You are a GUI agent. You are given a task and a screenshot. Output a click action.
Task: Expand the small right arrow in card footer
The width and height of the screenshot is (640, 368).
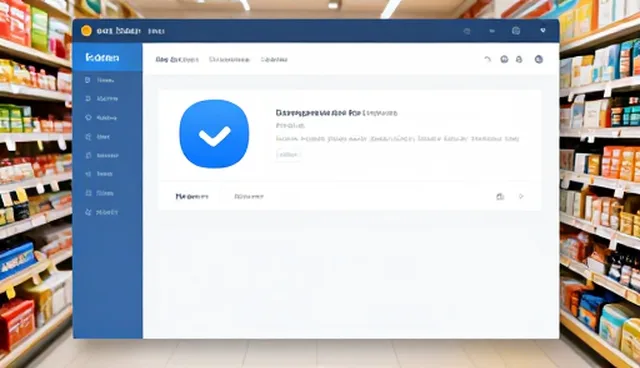pyautogui.click(x=521, y=197)
